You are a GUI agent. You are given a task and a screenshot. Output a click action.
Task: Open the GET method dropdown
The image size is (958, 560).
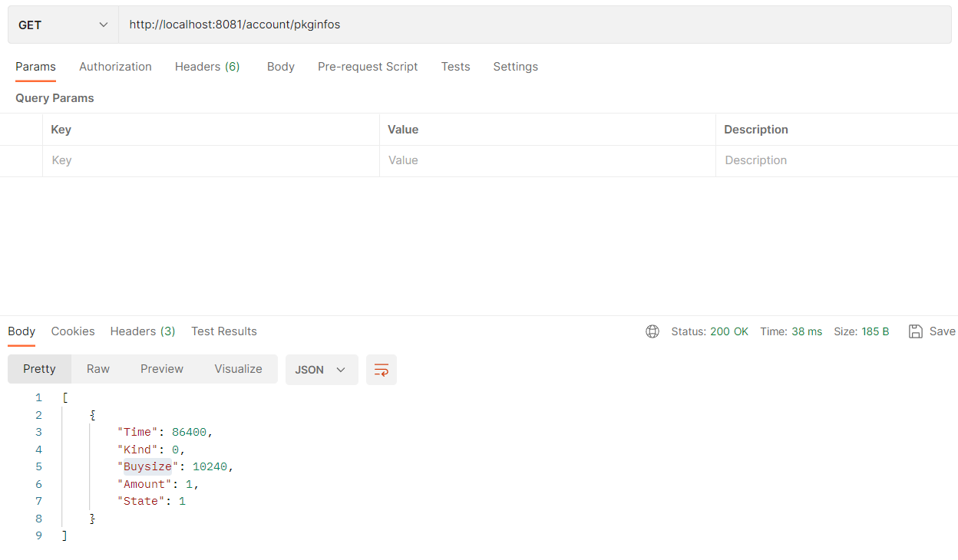(63, 25)
